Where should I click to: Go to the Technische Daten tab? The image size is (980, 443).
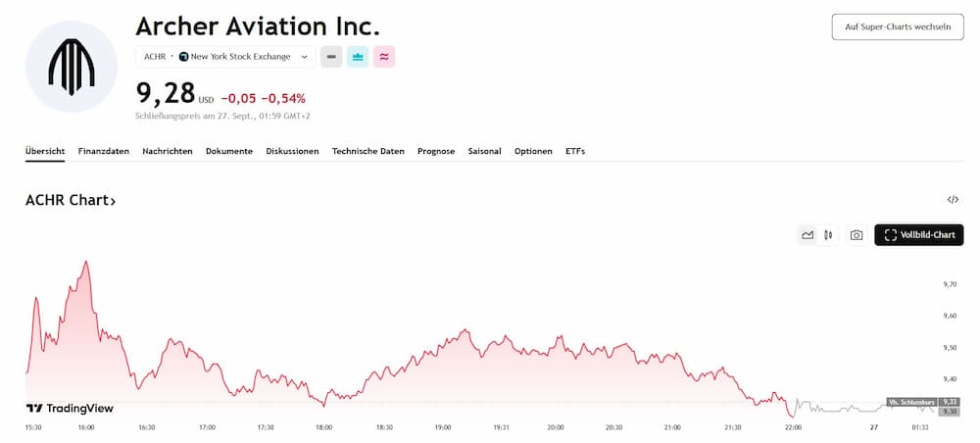pos(367,151)
